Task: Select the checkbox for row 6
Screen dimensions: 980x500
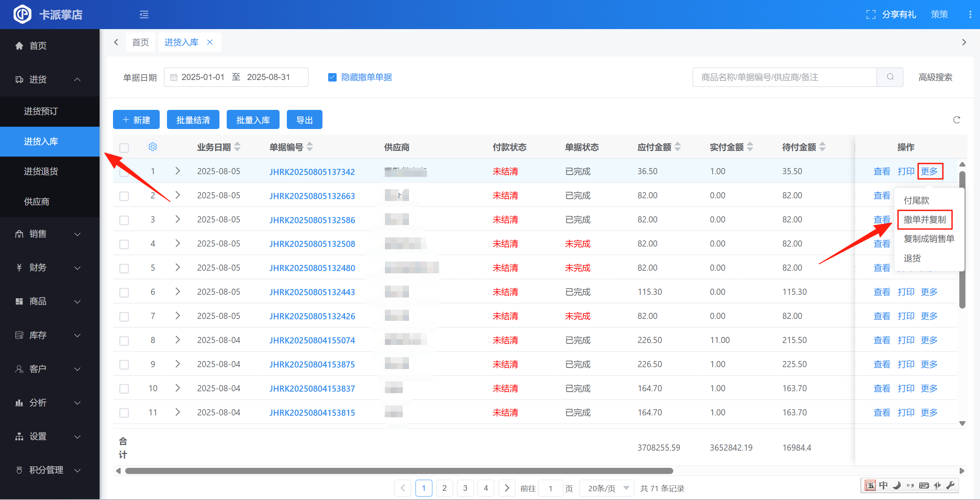Action: point(124,292)
